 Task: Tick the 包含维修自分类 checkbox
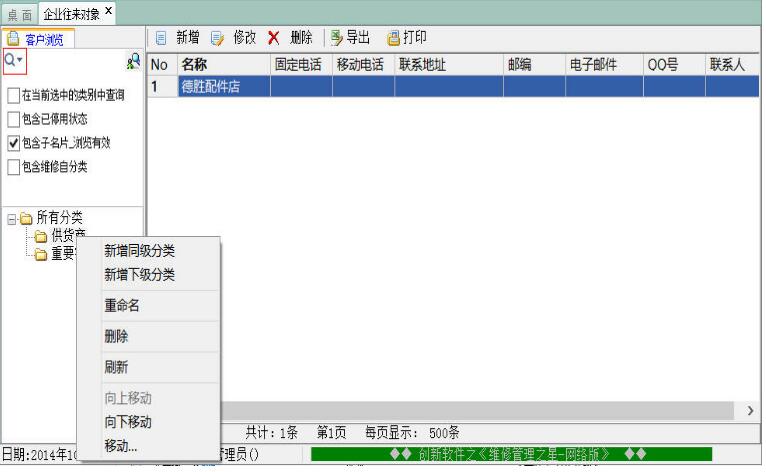point(14,167)
